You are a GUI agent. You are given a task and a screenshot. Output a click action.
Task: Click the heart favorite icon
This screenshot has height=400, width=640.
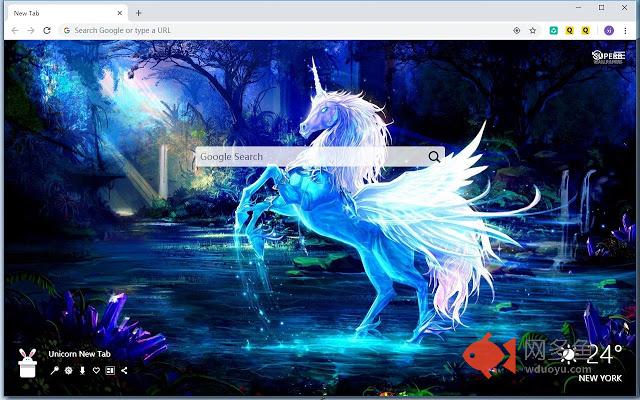coord(96,370)
